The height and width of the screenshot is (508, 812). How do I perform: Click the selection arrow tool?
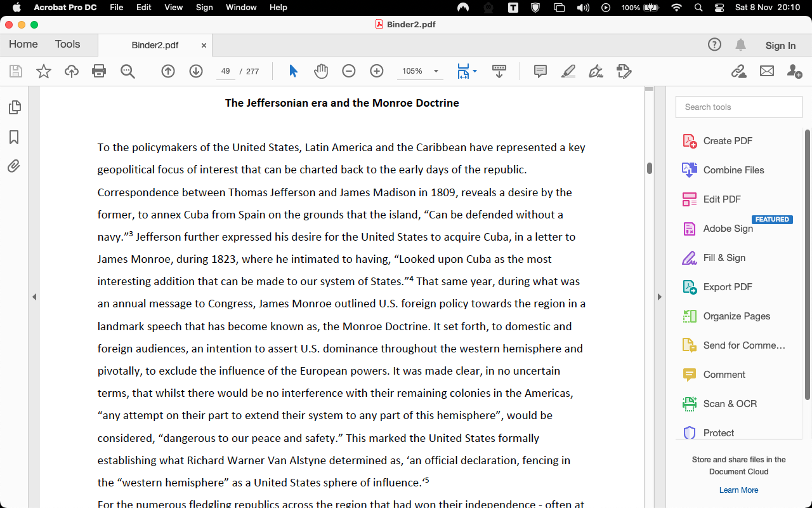click(x=293, y=71)
